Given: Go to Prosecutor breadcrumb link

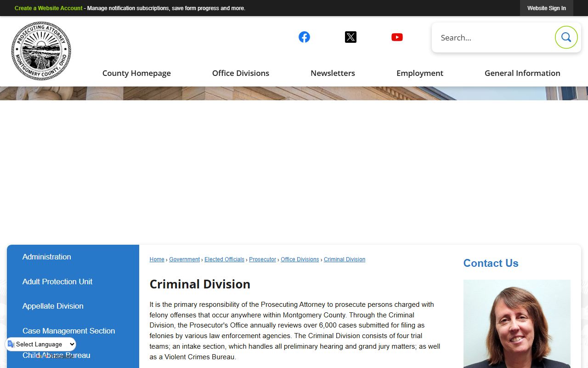Looking at the screenshot, I should (262, 259).
